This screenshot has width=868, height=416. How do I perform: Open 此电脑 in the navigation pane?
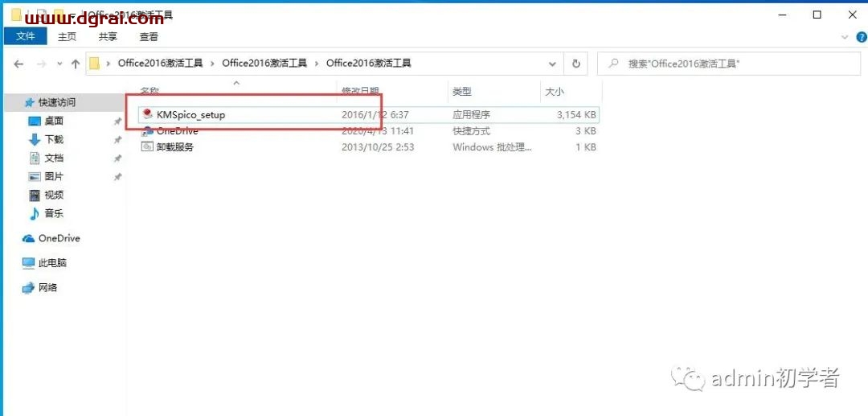(x=52, y=263)
